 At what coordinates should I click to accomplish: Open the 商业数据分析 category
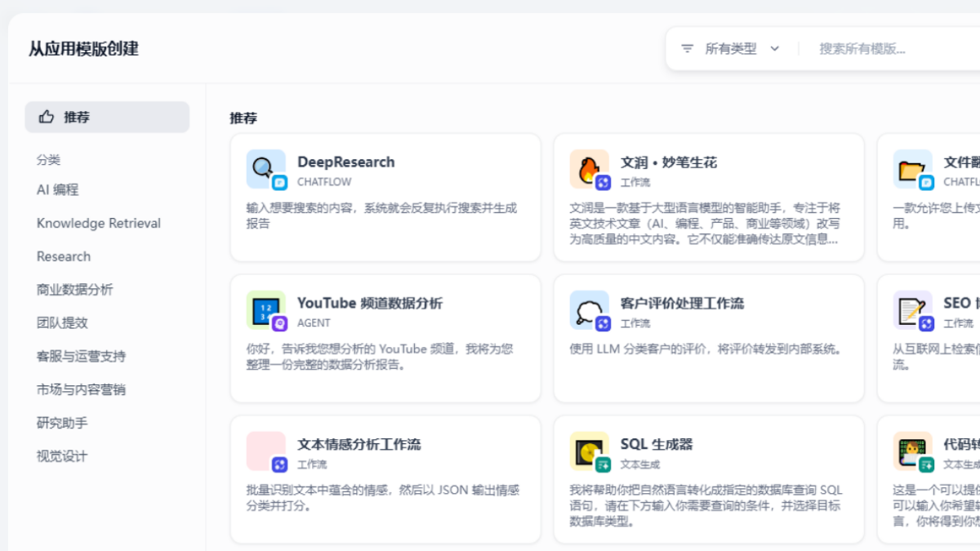tap(75, 290)
